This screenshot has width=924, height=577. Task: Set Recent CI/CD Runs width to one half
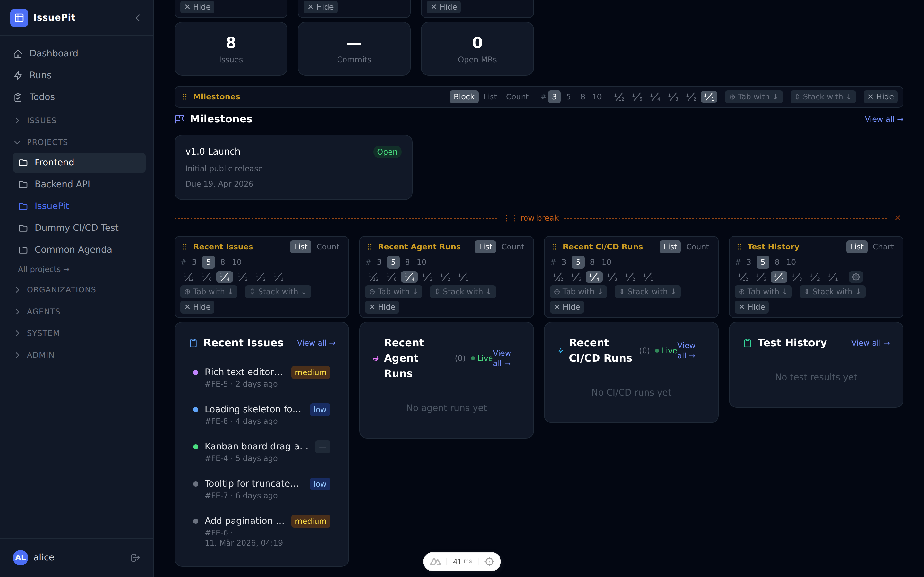pos(631,277)
